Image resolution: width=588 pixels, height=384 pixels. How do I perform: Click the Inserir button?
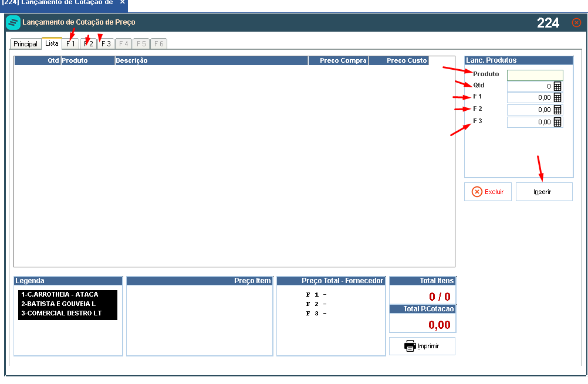click(544, 192)
